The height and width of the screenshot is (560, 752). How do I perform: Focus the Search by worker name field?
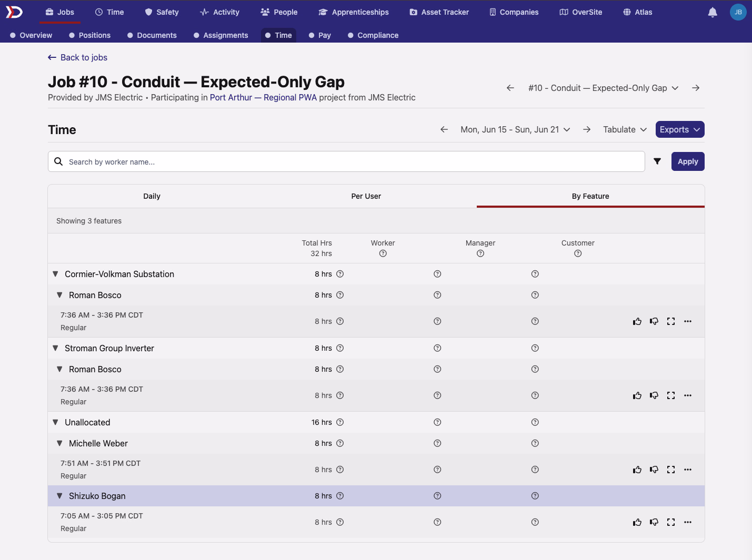pyautogui.click(x=346, y=161)
